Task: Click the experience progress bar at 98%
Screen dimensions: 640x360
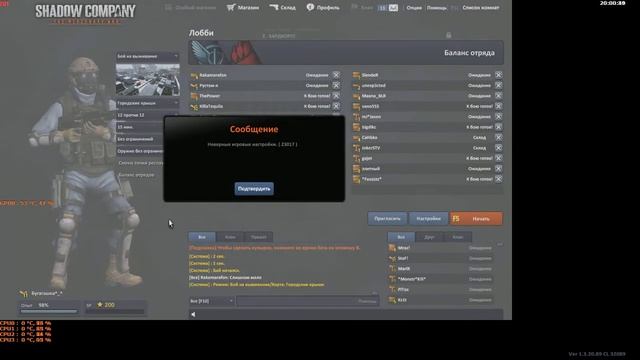Action: pos(49,311)
